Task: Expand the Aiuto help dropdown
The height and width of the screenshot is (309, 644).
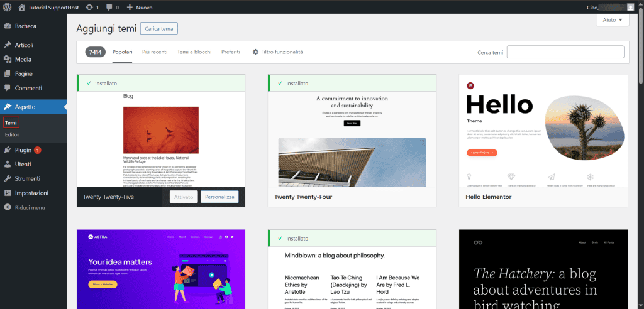Action: tap(613, 19)
